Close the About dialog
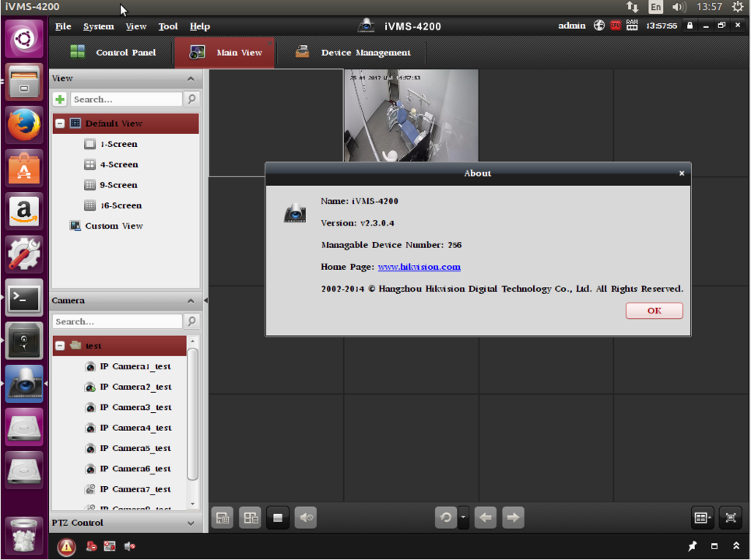Screen dimensions: 751x560 click(682, 173)
